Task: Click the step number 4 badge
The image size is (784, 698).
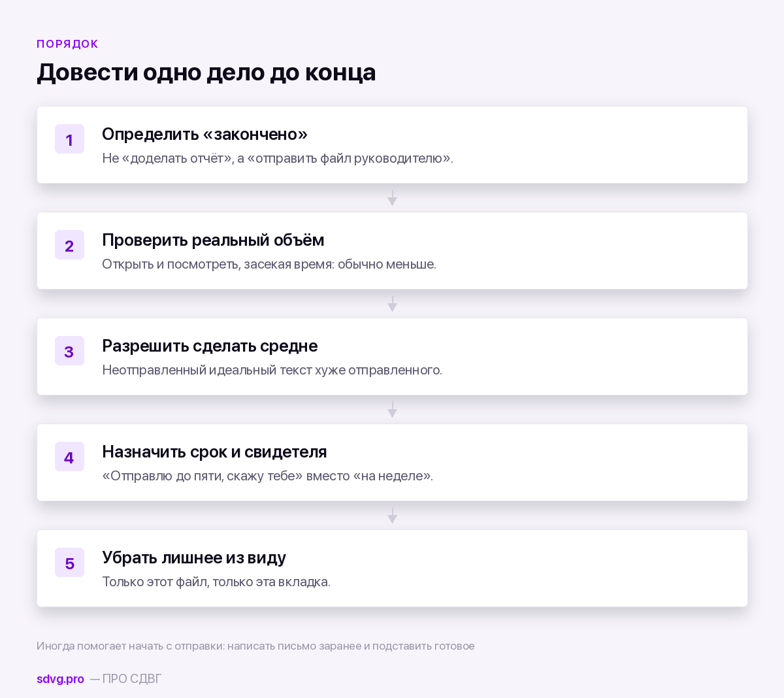Action: [x=69, y=457]
